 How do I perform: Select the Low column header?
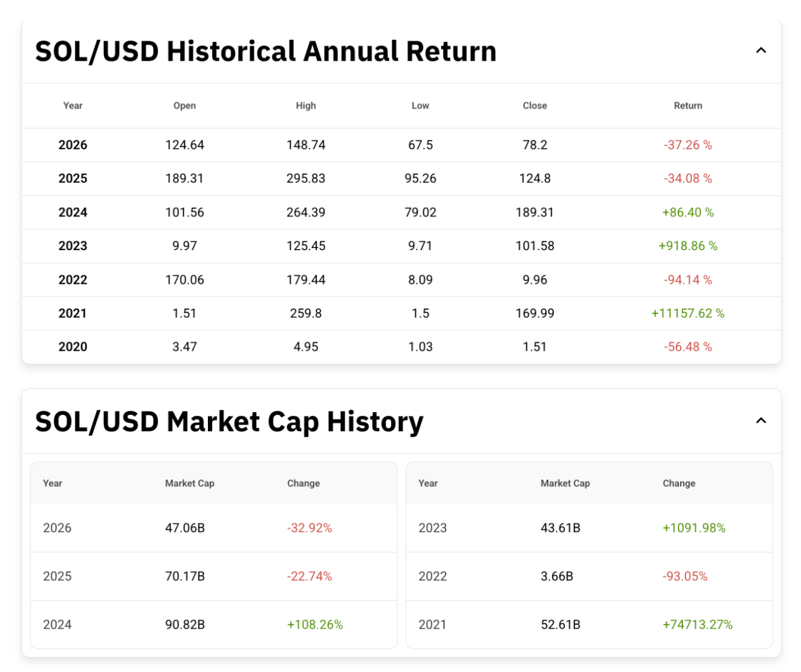(420, 106)
